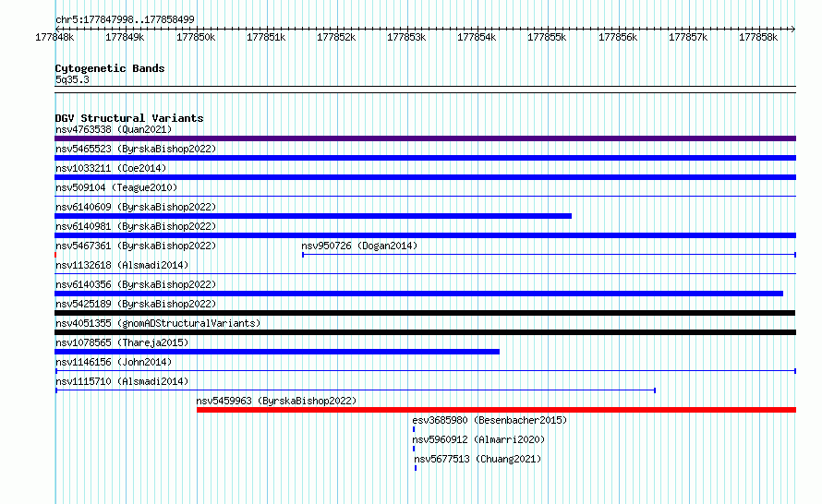The width and height of the screenshot is (822, 504).
Task: Open nsv5677513 (Chuang2021) label
Action: click(477, 459)
